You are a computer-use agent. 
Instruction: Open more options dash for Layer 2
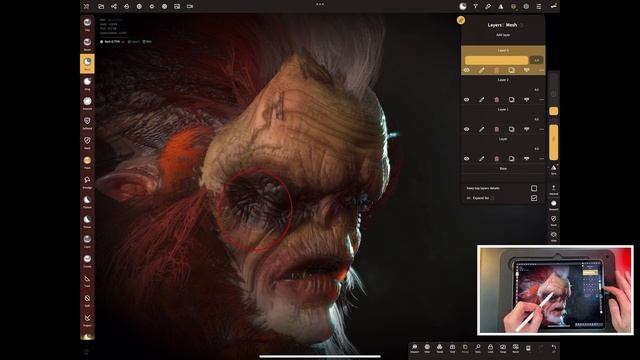tap(541, 100)
